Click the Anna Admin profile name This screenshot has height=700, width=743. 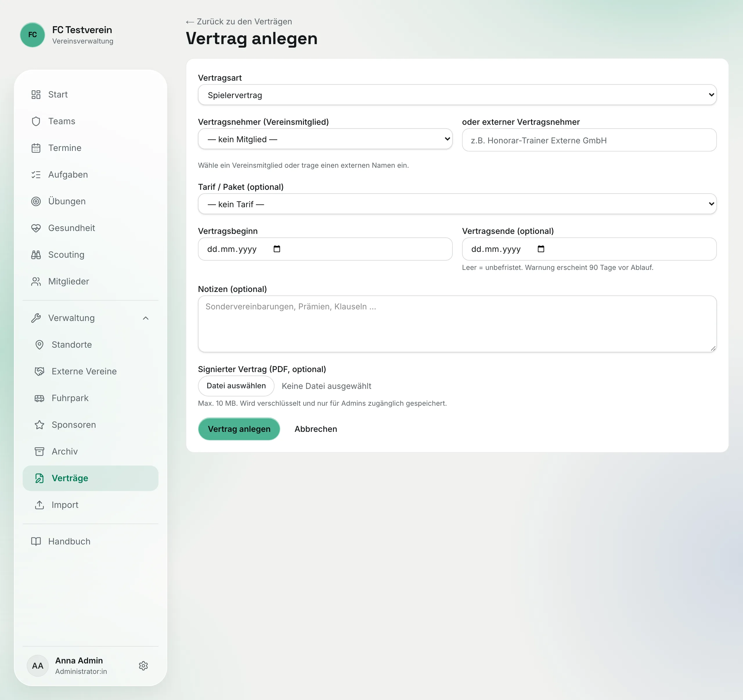(x=79, y=661)
